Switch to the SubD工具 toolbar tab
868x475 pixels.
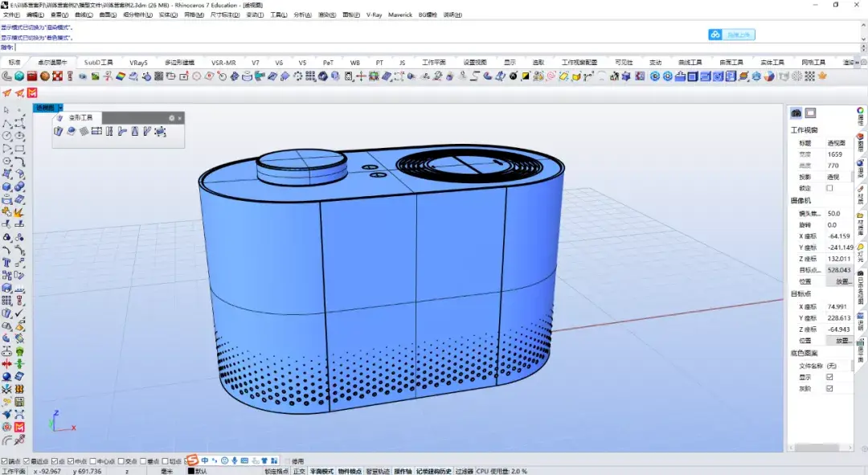point(98,62)
